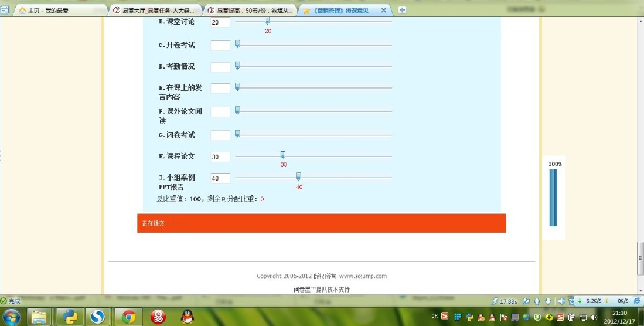The width and height of the screenshot is (644, 326).
Task: Click the CH language indicator in tray
Action: click(x=435, y=316)
